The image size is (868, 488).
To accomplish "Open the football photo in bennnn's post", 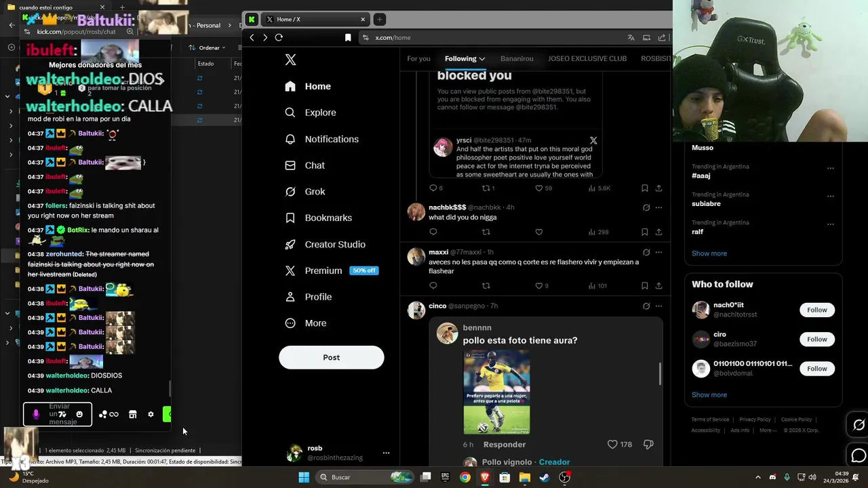I will point(496,392).
